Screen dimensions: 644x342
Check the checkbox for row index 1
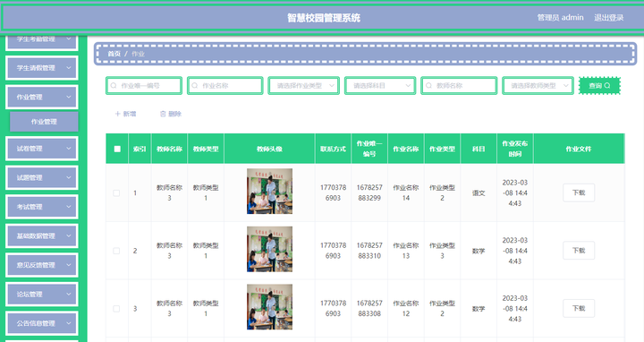pyautogui.click(x=116, y=192)
